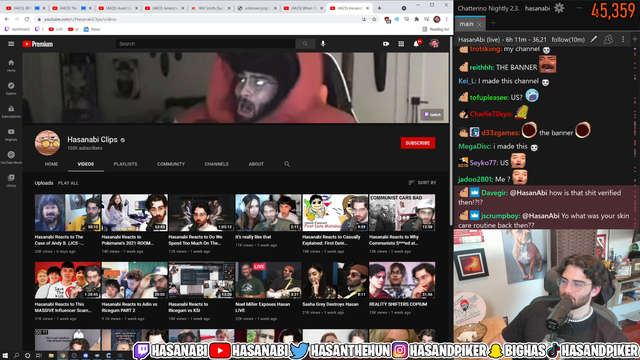
Task: Open Sasha Grey Destroys Hasan video
Action: click(x=335, y=280)
